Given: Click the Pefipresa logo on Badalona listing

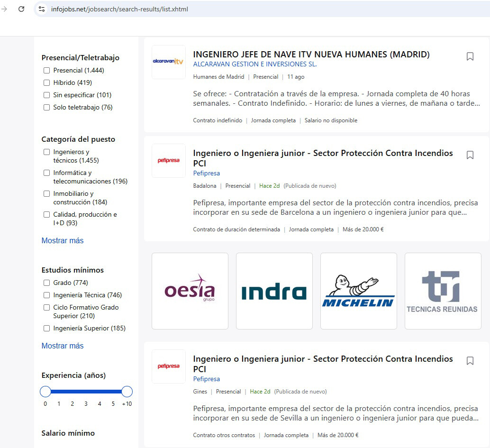Looking at the screenshot, I should [x=168, y=161].
